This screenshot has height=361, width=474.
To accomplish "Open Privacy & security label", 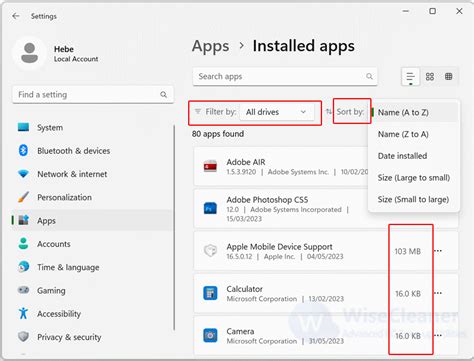I will point(69,337).
